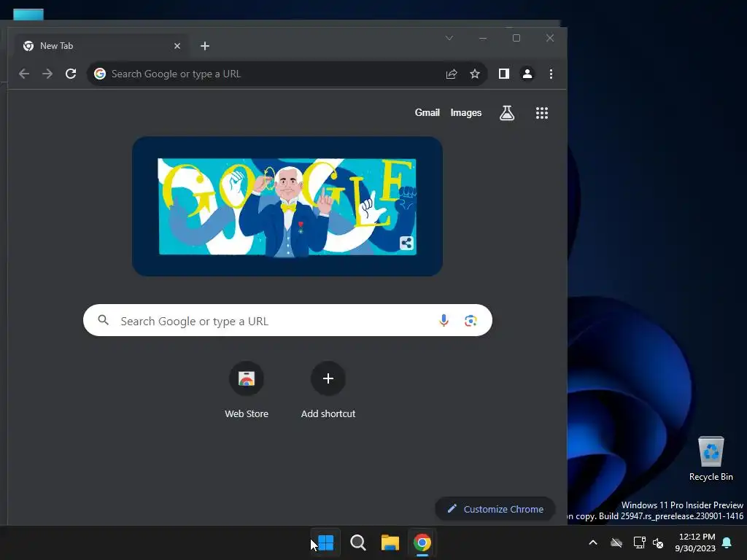
Task: Open the Chrome profile avatar menu
Action: point(527,74)
